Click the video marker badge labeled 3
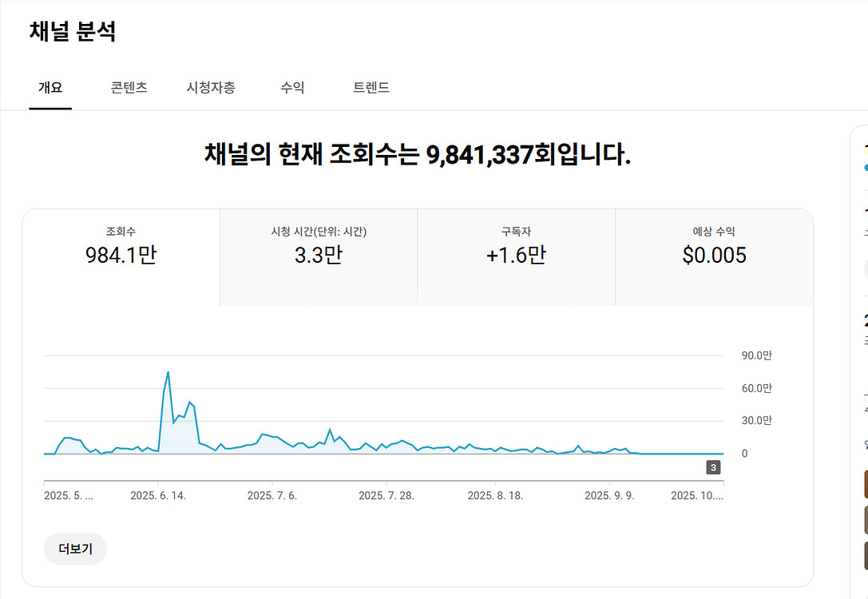The height and width of the screenshot is (599, 868). (713, 468)
